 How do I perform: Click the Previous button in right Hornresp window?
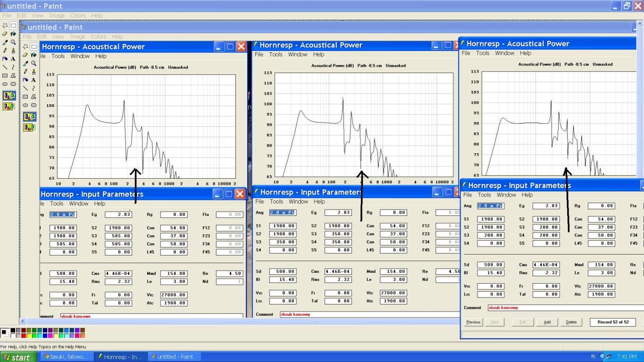(473, 322)
